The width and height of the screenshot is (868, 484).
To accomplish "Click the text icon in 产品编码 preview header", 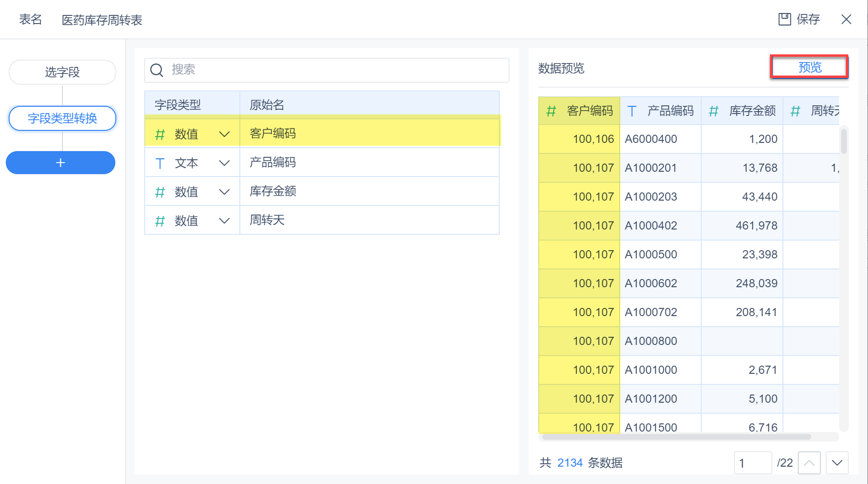I will (x=632, y=111).
